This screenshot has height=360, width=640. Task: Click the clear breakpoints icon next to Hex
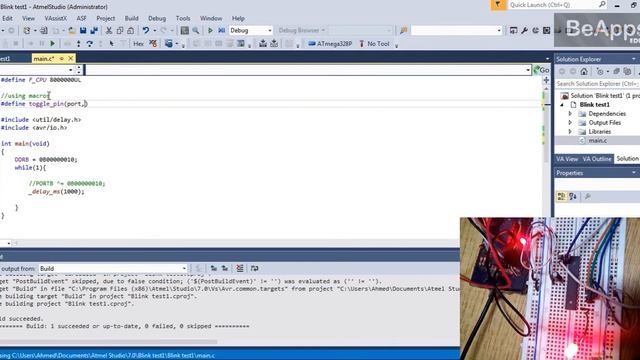(x=153, y=43)
